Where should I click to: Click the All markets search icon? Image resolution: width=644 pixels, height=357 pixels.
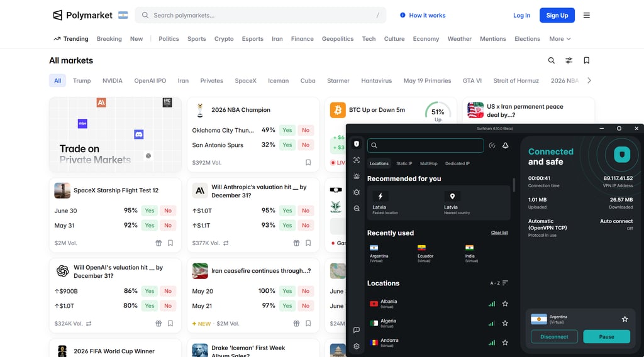coord(551,60)
